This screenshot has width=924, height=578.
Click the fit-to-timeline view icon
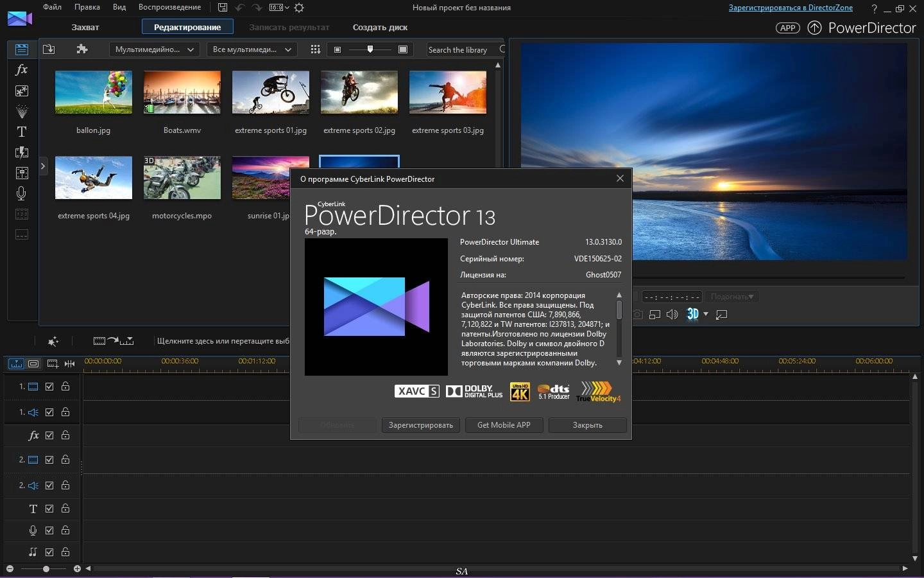[x=69, y=363]
